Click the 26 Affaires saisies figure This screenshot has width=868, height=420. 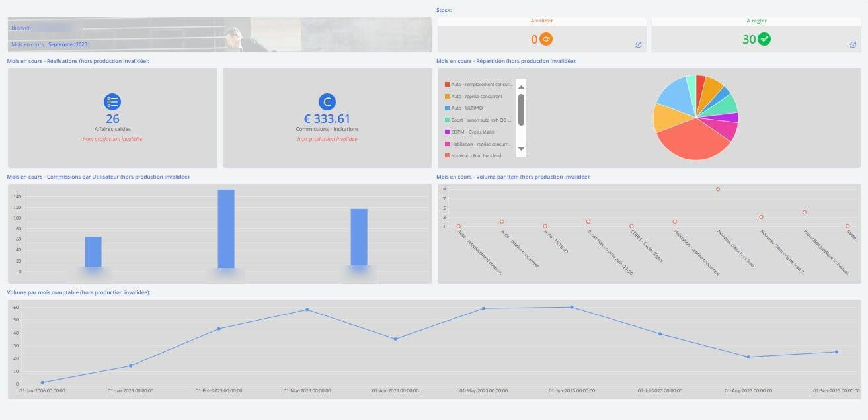[x=112, y=119]
